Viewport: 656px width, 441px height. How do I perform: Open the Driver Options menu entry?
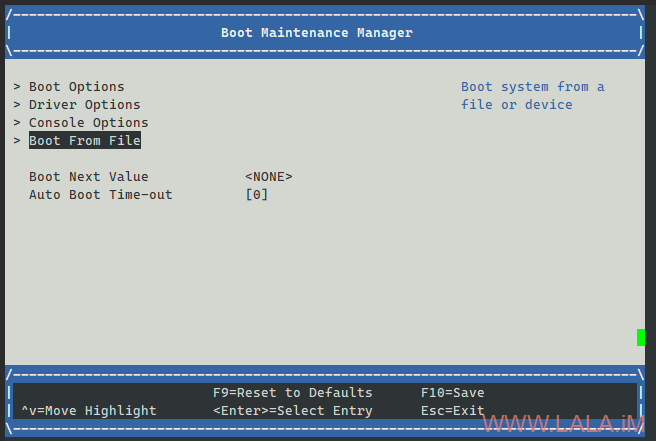(x=85, y=105)
